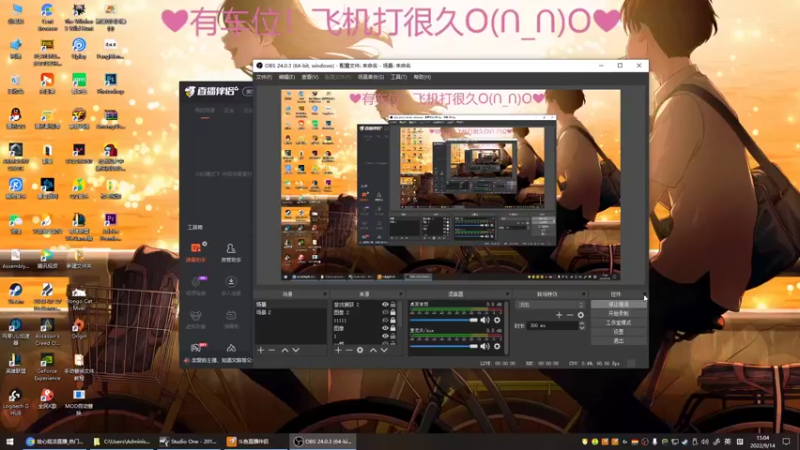The image size is (800, 450).
Task: Click the 停止推流 stop streaming button
Action: pyautogui.click(x=618, y=304)
